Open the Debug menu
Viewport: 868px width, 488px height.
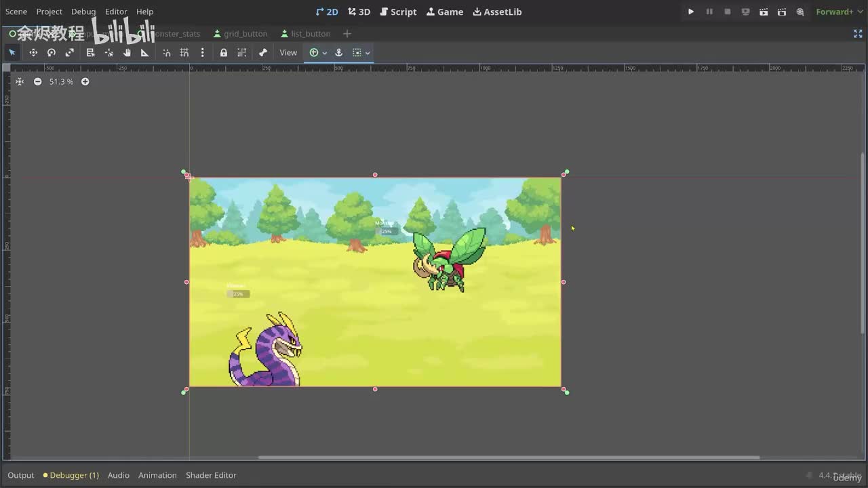(x=83, y=12)
